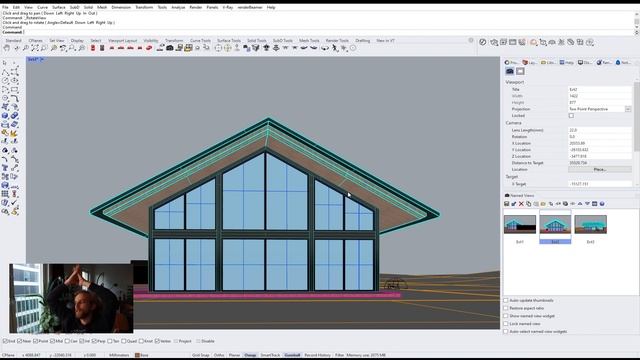Open the viewport title tab dropdown arrow
The image size is (640, 360).
[42, 60]
